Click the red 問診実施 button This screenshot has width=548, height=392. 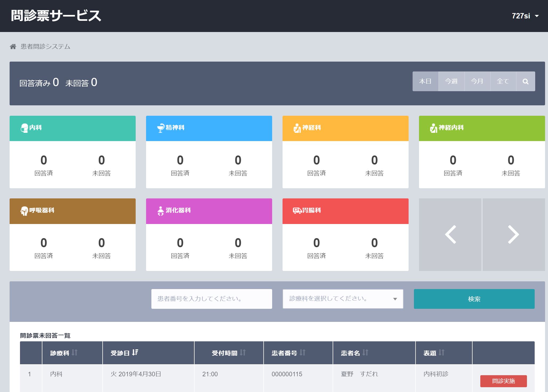click(503, 381)
